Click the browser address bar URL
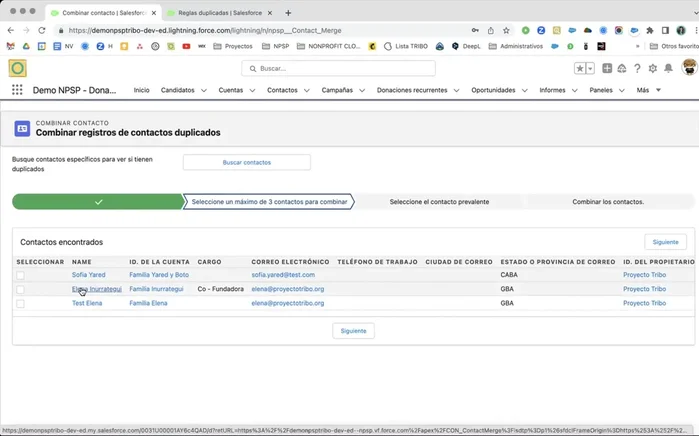Screen dimensions: 699x436 (x=205, y=30)
